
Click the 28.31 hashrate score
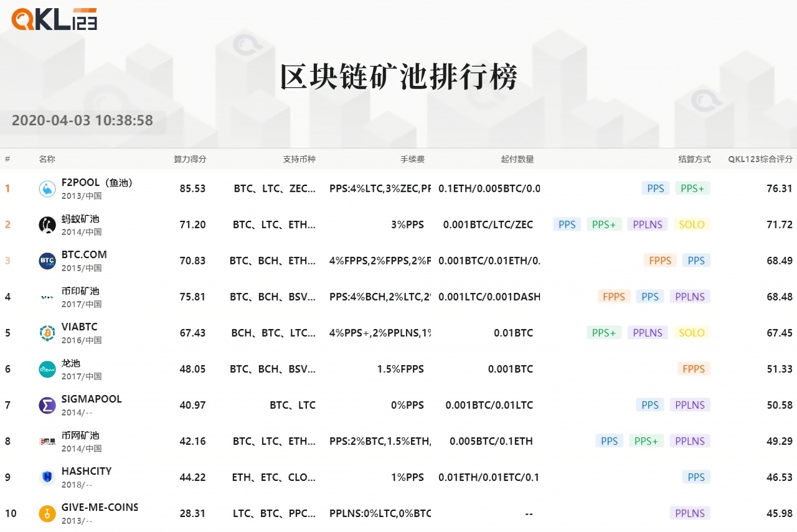[192, 513]
